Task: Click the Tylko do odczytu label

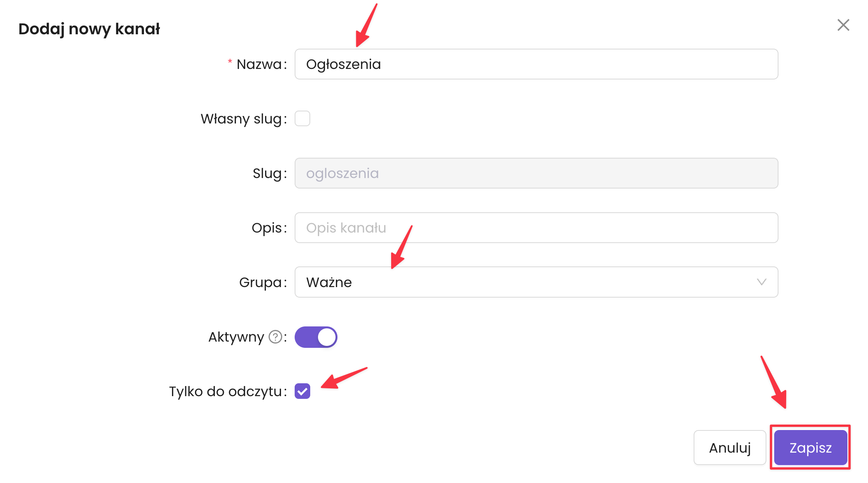Action: 225,391
